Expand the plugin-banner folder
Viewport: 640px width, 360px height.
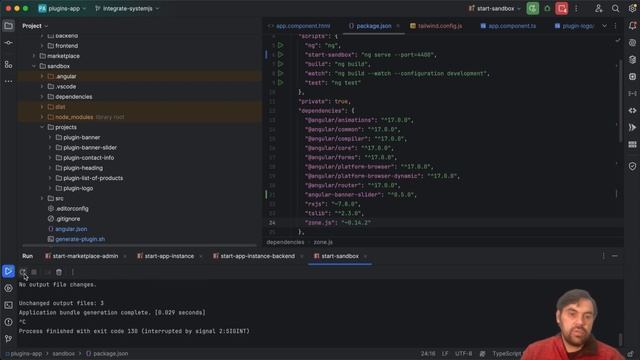(x=50, y=138)
